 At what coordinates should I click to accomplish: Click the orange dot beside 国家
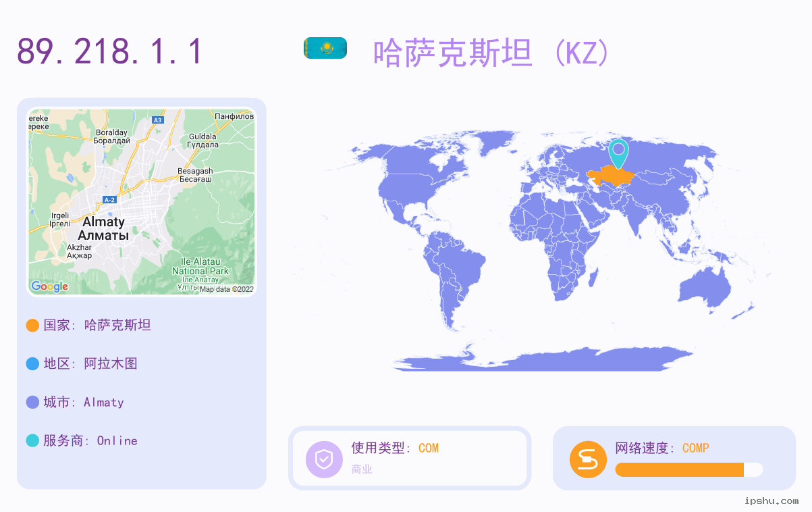point(32,326)
